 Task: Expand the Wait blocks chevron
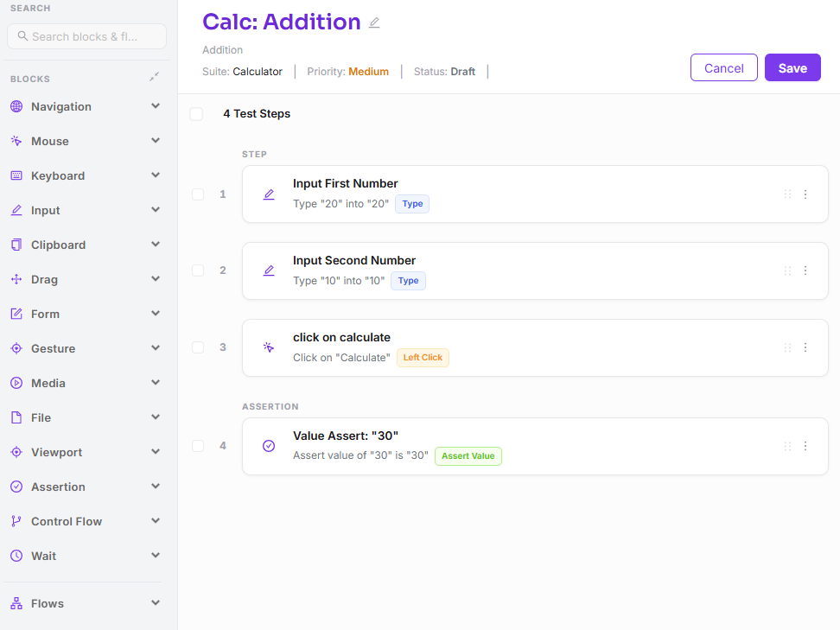156,555
